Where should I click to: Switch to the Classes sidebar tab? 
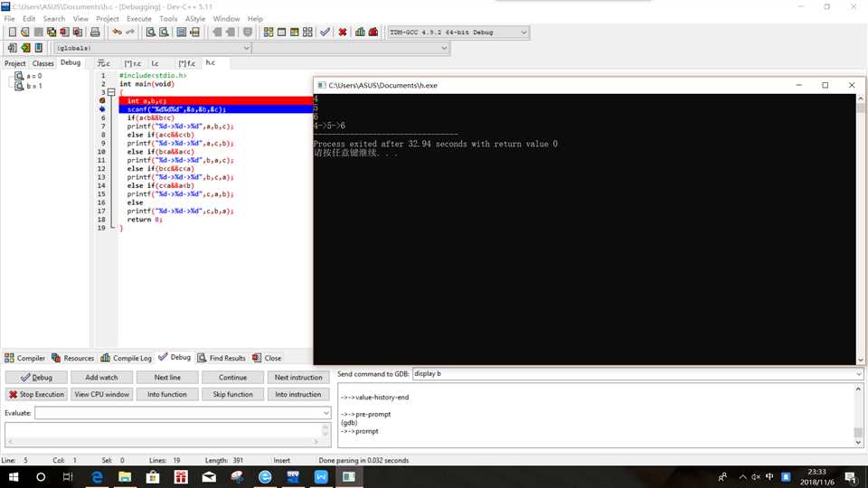click(42, 63)
